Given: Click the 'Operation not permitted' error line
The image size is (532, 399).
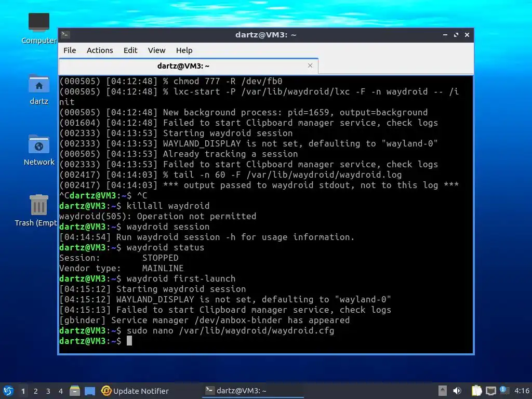Looking at the screenshot, I should pyautogui.click(x=158, y=216).
